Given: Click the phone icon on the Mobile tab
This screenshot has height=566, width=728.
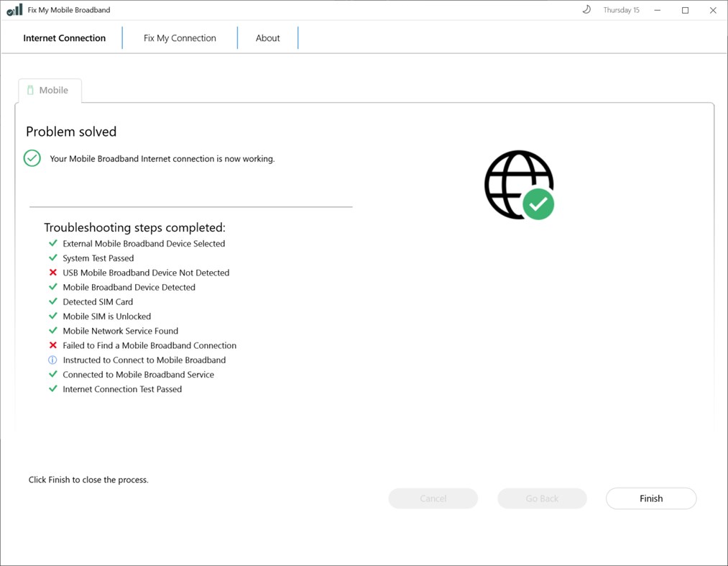Looking at the screenshot, I should pyautogui.click(x=30, y=90).
